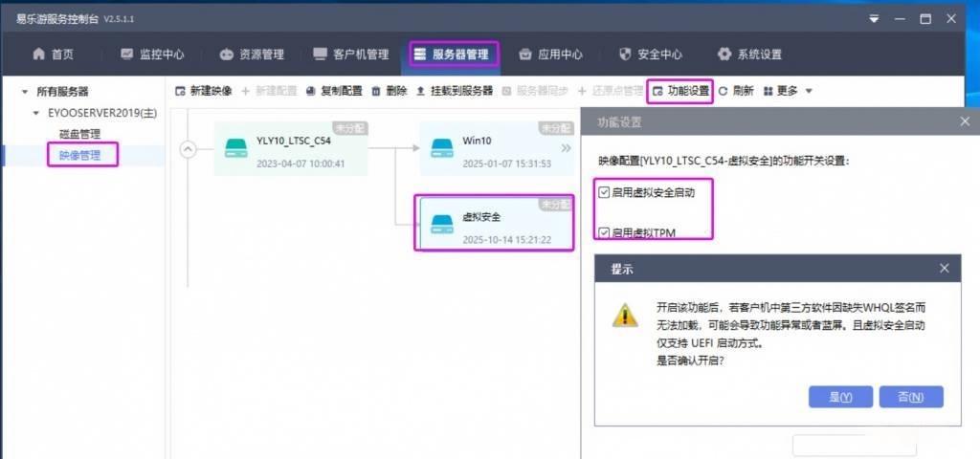Click timestamp 2025-10-14 15:21:22
The height and width of the screenshot is (459, 980).
coord(507,240)
